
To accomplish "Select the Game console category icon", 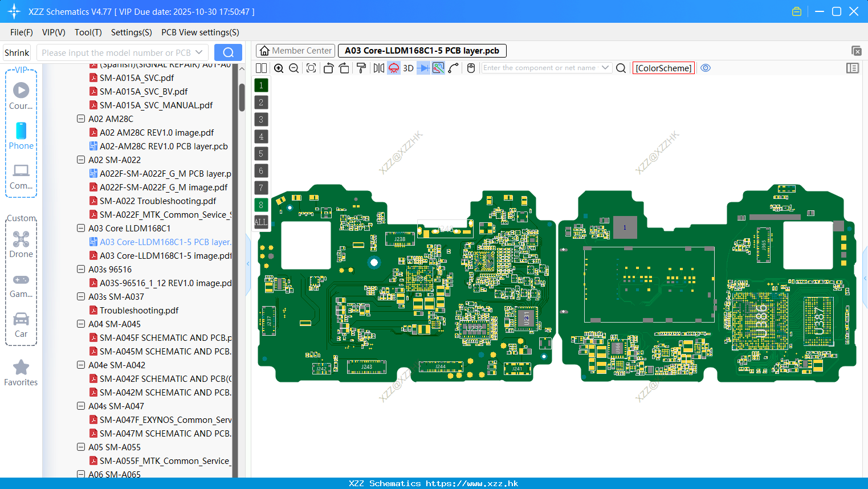I will (21, 285).
